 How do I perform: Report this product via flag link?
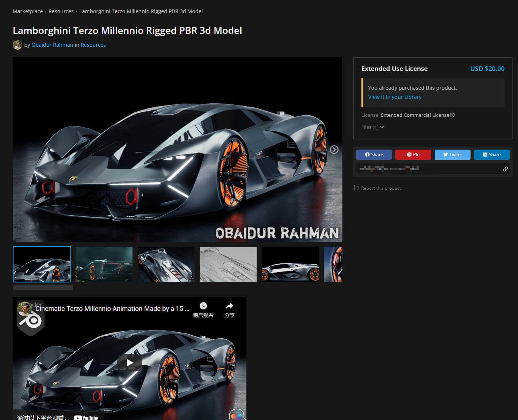pos(377,188)
